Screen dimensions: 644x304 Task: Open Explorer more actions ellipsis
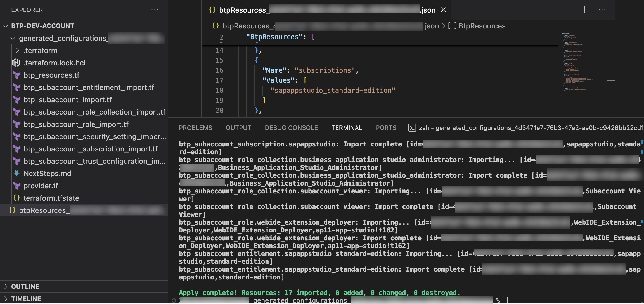(x=155, y=10)
